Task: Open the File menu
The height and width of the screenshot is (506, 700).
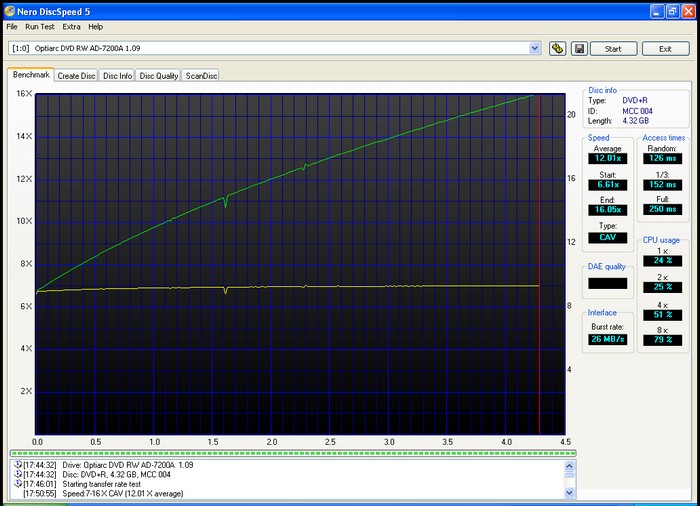Action: tap(12, 26)
